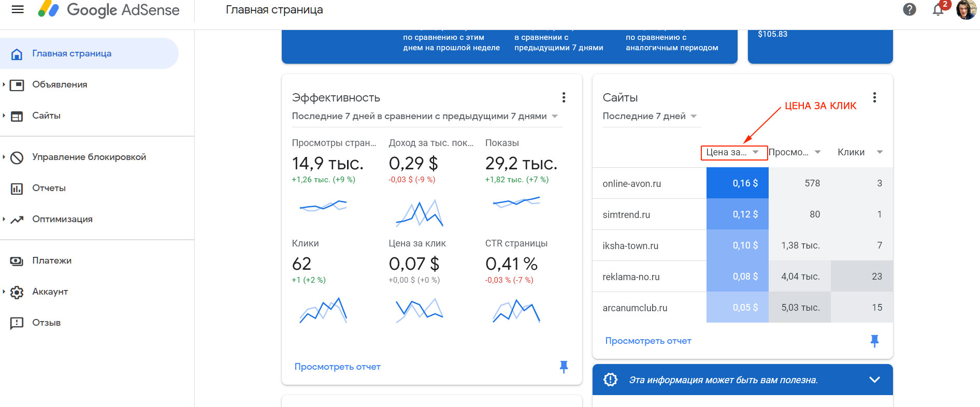Viewport: 980px width, 407px height.
Task: Open more options in Сайты card
Action: [x=874, y=97]
